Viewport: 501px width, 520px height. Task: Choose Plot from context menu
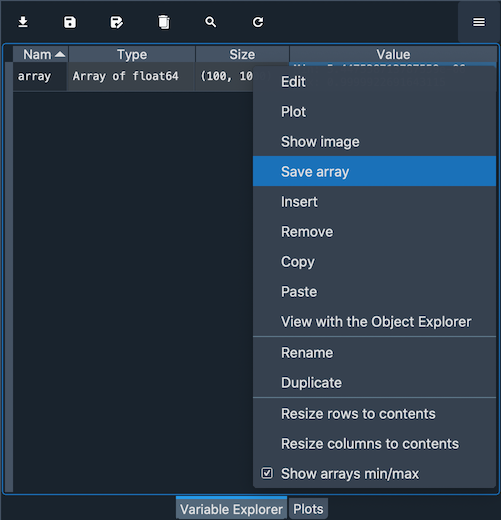[x=374, y=112]
